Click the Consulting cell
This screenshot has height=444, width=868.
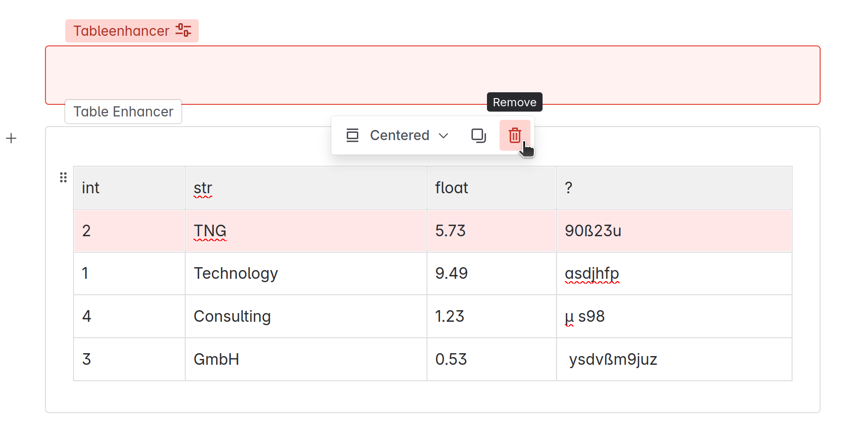tap(306, 316)
